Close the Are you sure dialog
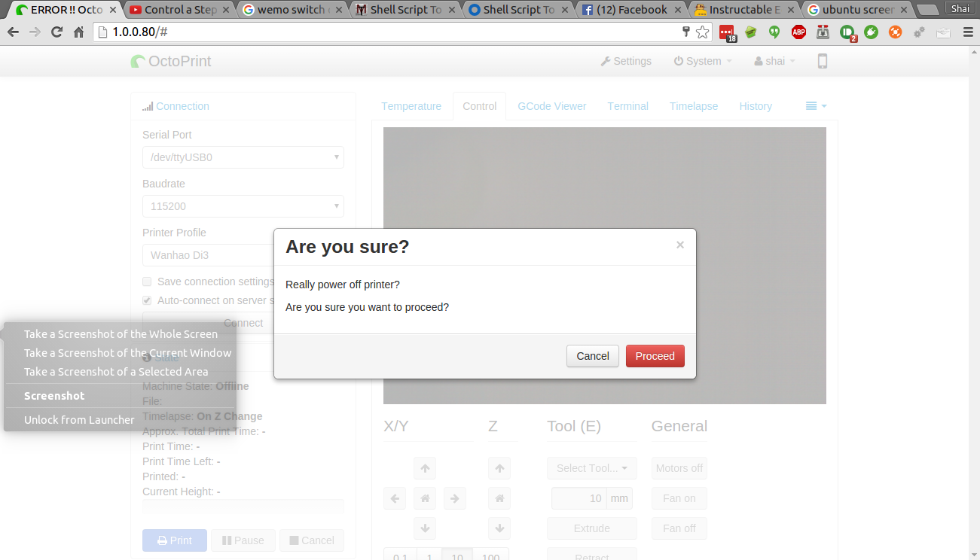 (680, 245)
